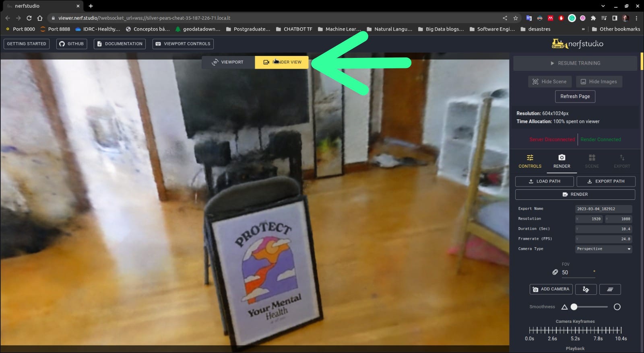Click the FOV lens icon

[x=555, y=272]
